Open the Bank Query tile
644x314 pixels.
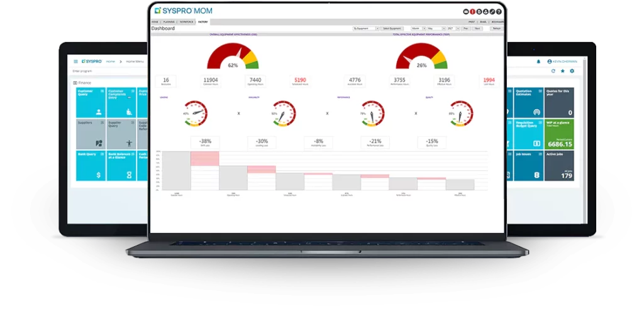(91, 166)
